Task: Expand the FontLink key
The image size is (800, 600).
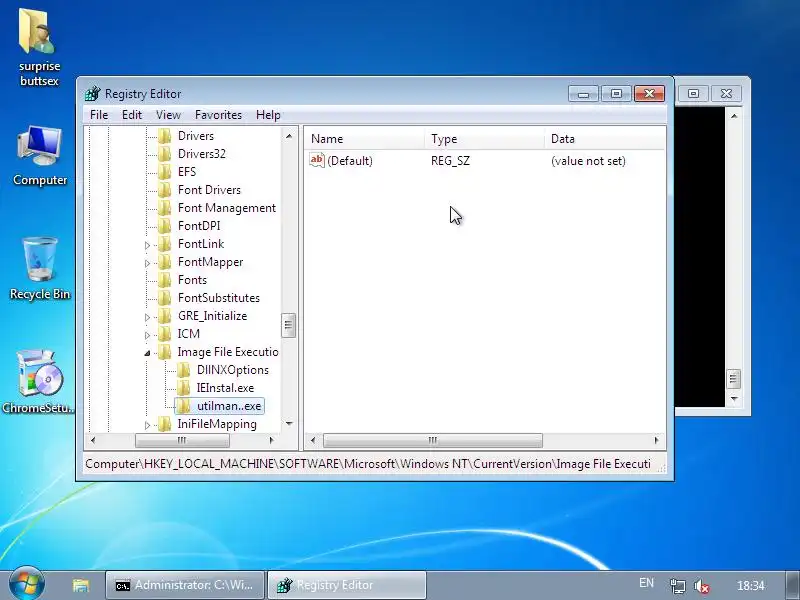Action: point(147,245)
